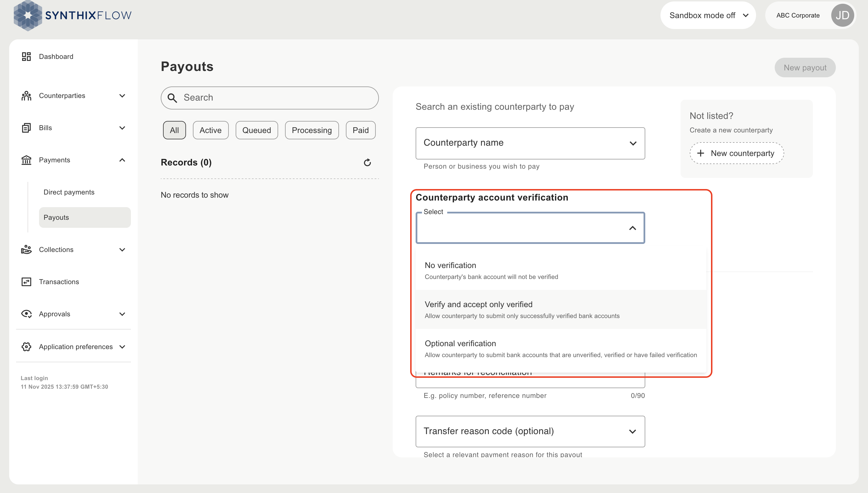Image resolution: width=868 pixels, height=493 pixels.
Task: Click 'Counterparty account verification' heading
Action: pos(492,197)
